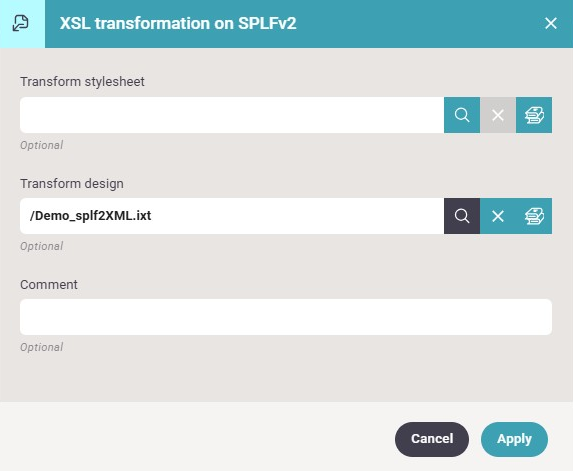Screen dimensions: 573x471
Task: Open resource library for Transform design
Action: click(x=534, y=216)
